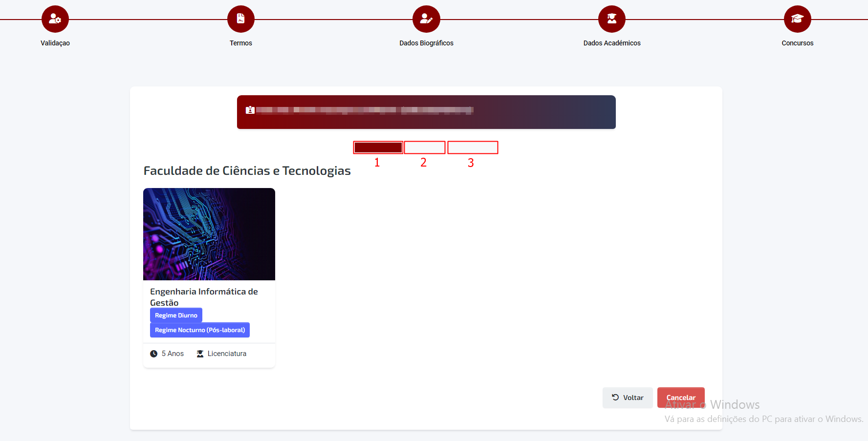The width and height of the screenshot is (868, 441).
Task: Choose Regime Nocturno (Pós-laboral) option
Action: (200, 330)
